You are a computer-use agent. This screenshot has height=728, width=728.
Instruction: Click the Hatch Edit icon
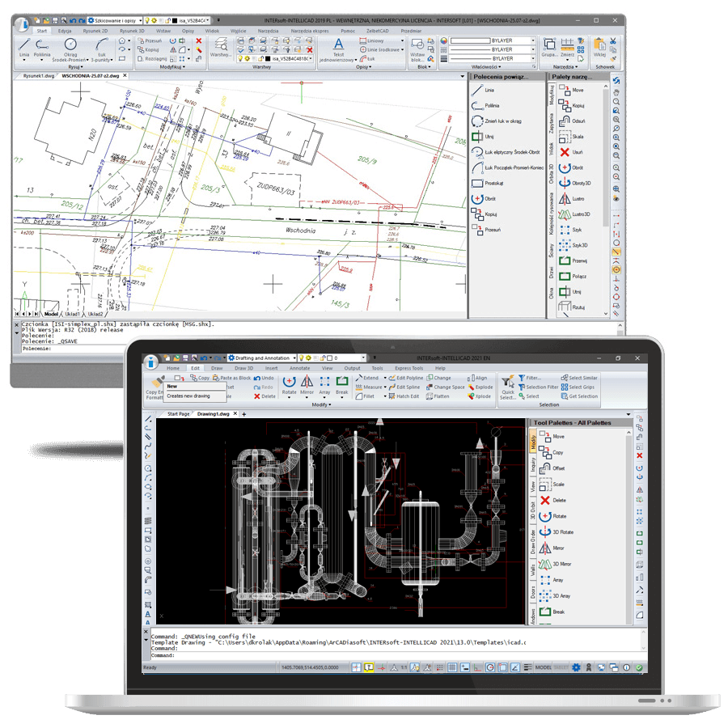pyautogui.click(x=394, y=396)
